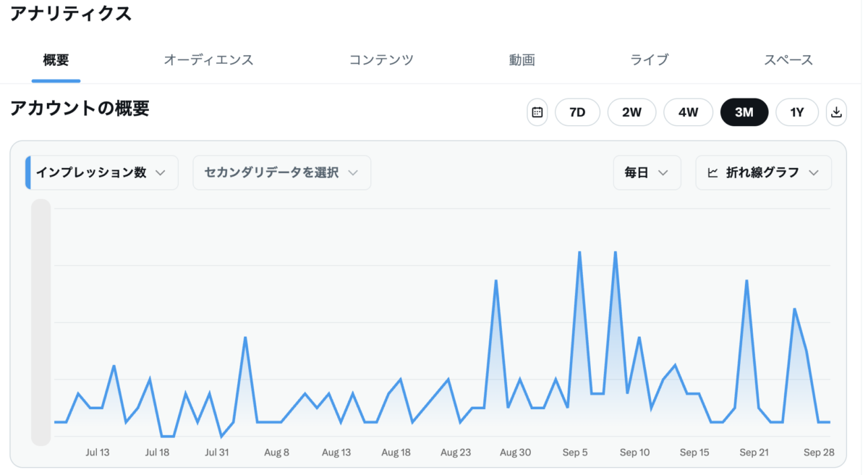This screenshot has height=475, width=868.
Task: Click the line chart icon in graph selector
Action: 712,172
